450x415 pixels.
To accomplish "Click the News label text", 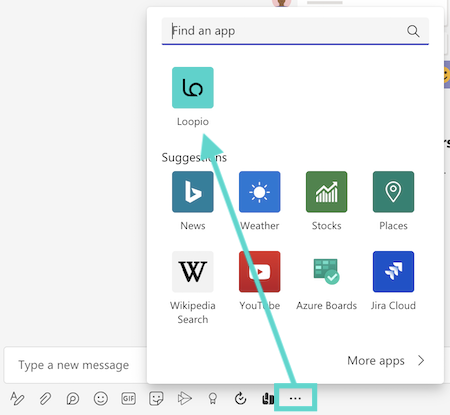I will 193,226.
